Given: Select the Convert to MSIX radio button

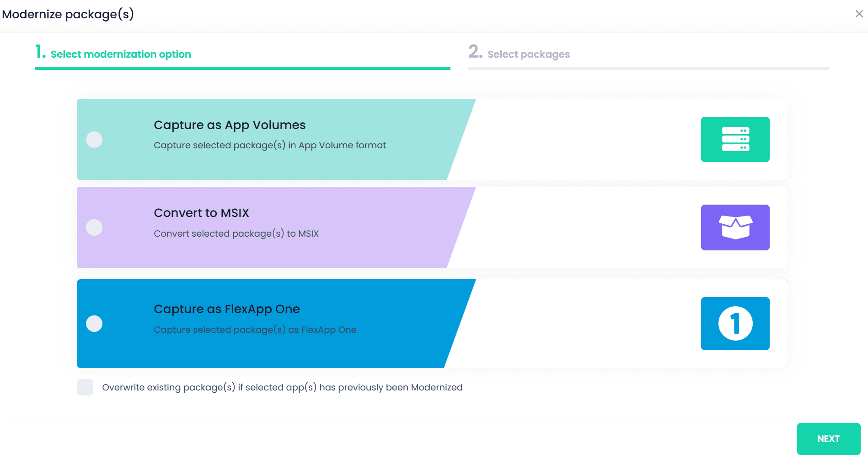Looking at the screenshot, I should click(94, 227).
